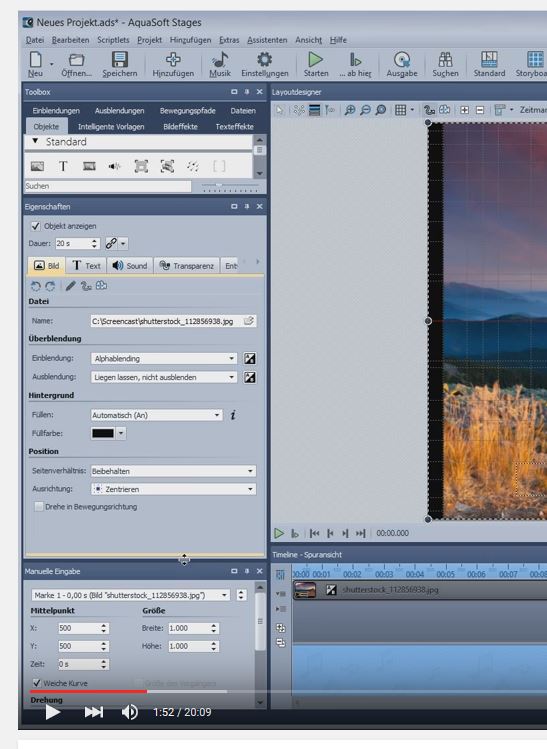Play the video with the player play button

53,712
